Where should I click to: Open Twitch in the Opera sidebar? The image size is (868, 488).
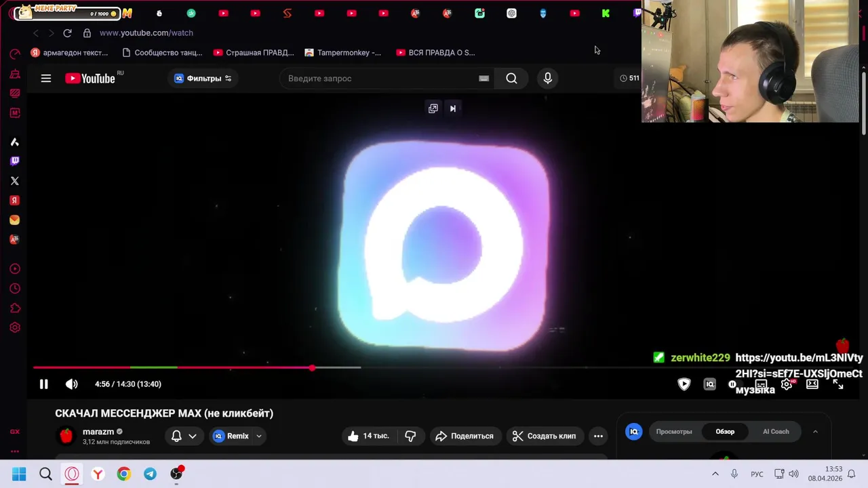[x=15, y=161]
